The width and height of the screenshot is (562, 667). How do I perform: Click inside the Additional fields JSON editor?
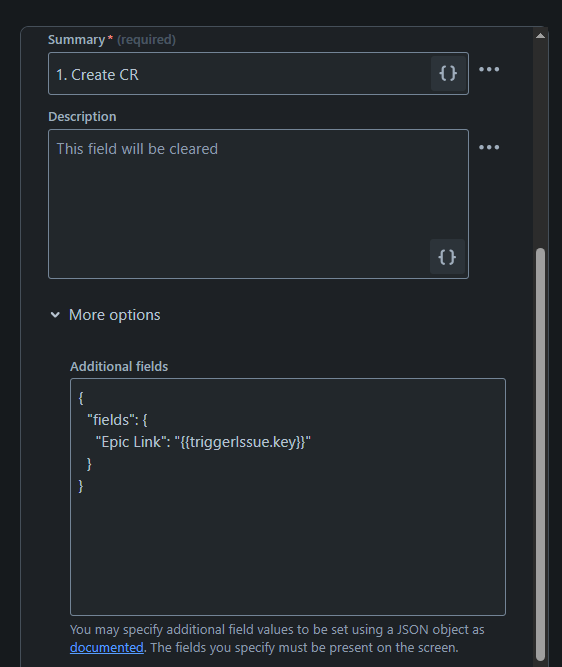(x=288, y=497)
